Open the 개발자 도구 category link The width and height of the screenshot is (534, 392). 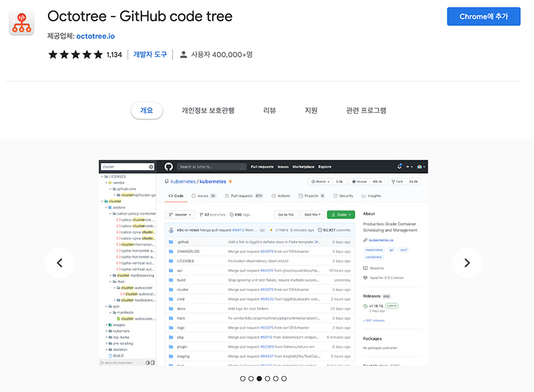150,55
